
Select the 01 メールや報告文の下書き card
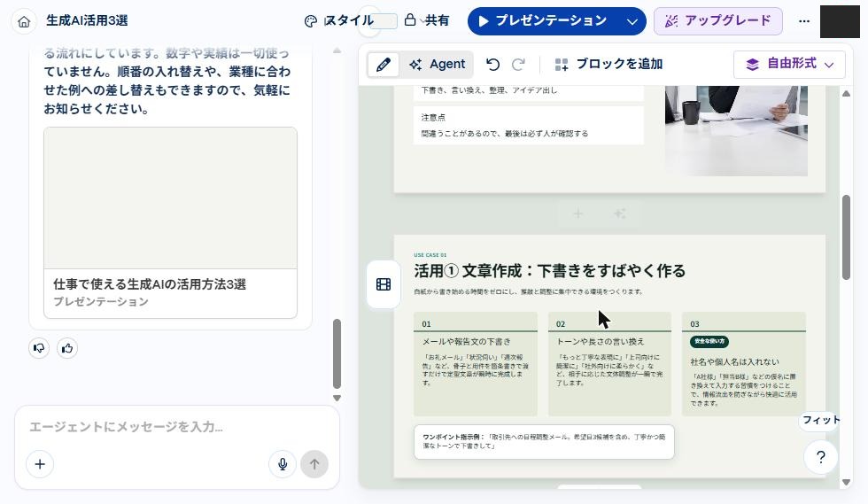pos(476,364)
